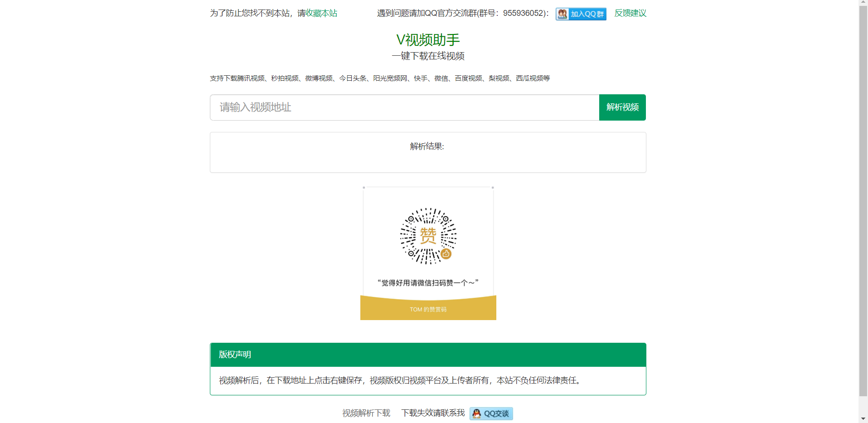
Task: Click the QQ交谈 chat button
Action: click(491, 413)
